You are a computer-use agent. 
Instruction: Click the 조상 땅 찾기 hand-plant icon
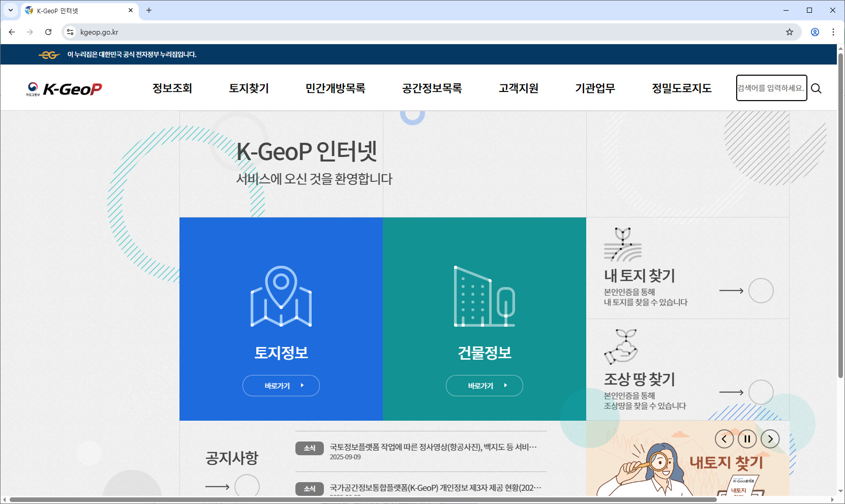(x=621, y=347)
